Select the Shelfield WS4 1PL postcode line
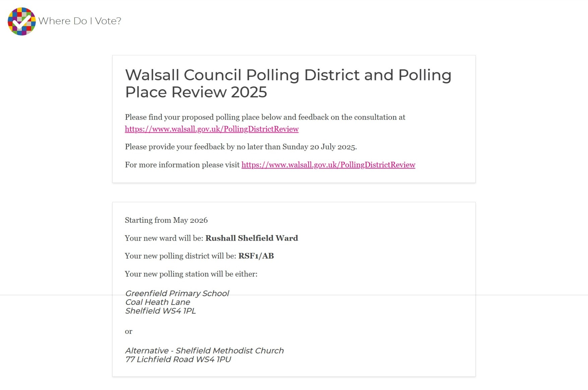 pos(160,311)
